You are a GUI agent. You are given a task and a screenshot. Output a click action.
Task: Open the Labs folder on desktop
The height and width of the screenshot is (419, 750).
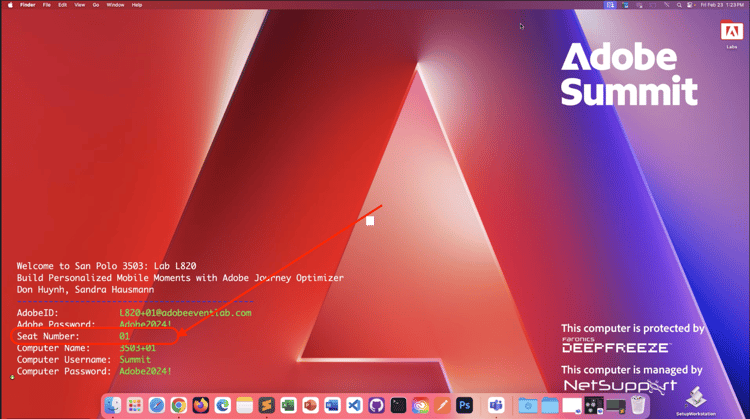point(732,34)
